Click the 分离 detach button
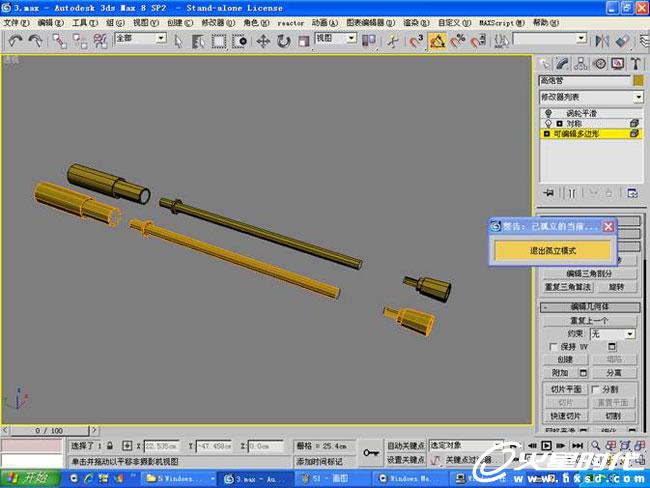The width and height of the screenshot is (650, 488). [x=614, y=373]
